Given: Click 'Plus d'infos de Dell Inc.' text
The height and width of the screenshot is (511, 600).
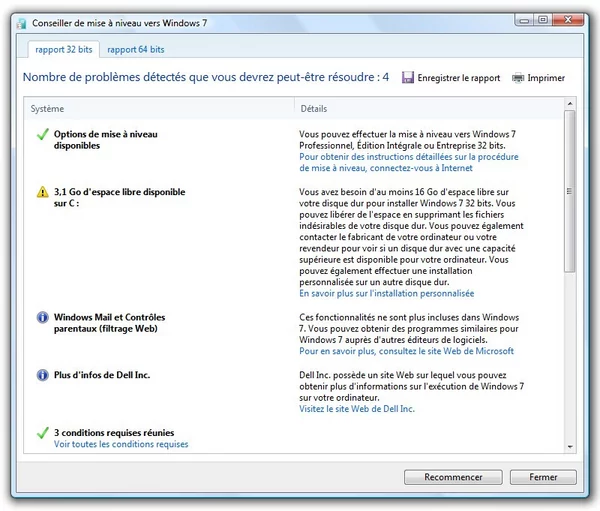Looking at the screenshot, I should coord(102,375).
